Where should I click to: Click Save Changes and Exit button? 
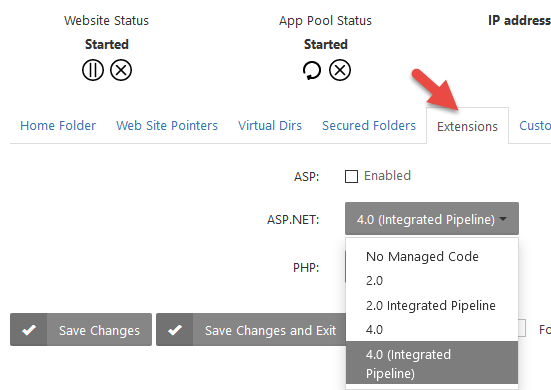point(252,330)
